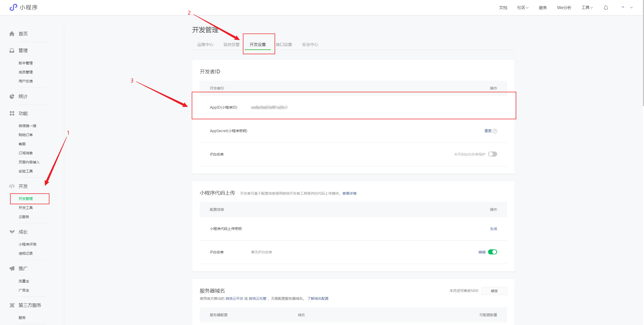
Task: Open 开发工具 in the sidebar
Action: [x=26, y=208]
